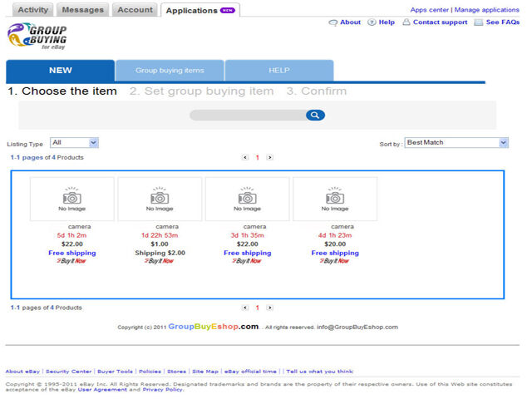
Task: Switch to the Messages tab
Action: click(x=82, y=10)
